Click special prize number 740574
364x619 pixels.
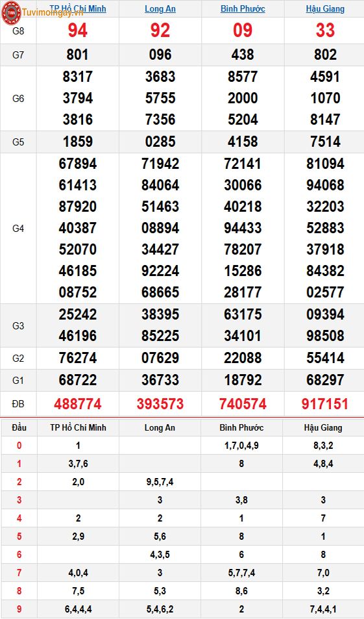[243, 404]
